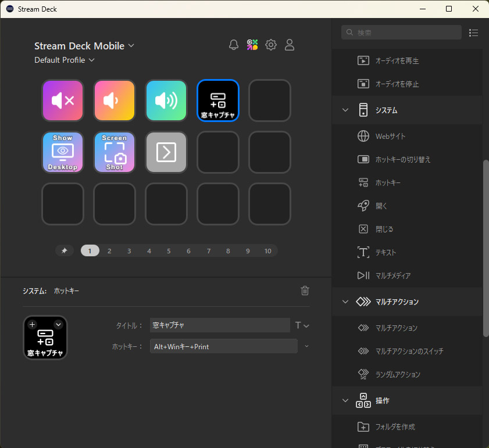
Task: Pick the マルチメディア action
Action: (x=407, y=275)
